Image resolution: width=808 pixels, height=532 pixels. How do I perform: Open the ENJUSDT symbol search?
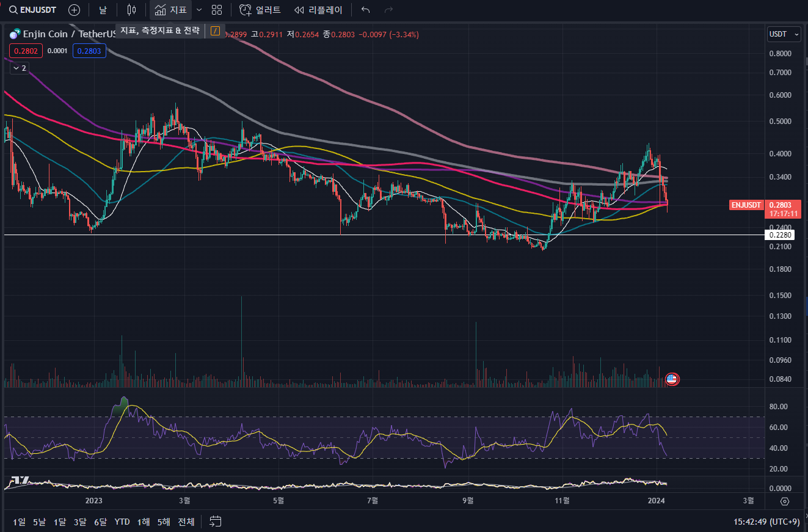click(x=32, y=10)
